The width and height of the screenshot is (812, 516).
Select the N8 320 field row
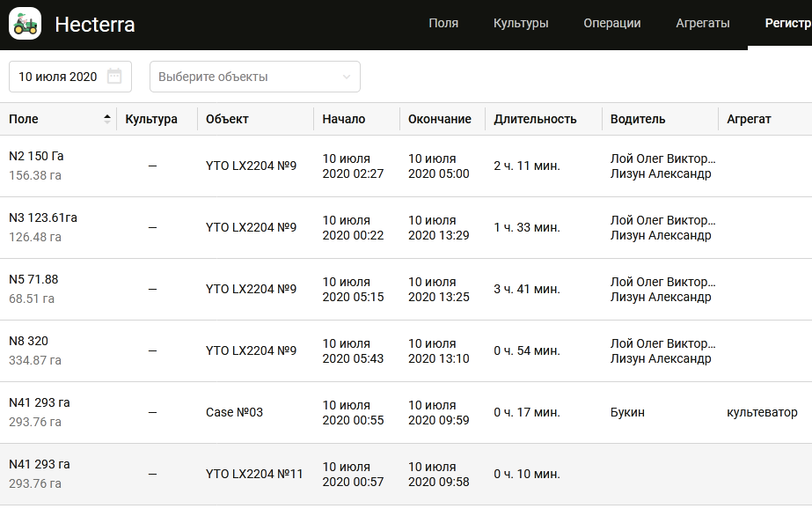pos(29,342)
